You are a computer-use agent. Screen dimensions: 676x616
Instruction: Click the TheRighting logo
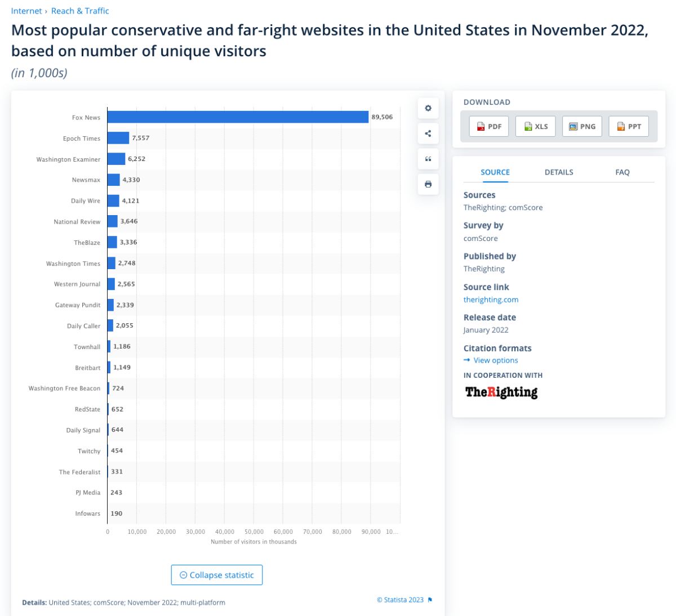point(501,392)
